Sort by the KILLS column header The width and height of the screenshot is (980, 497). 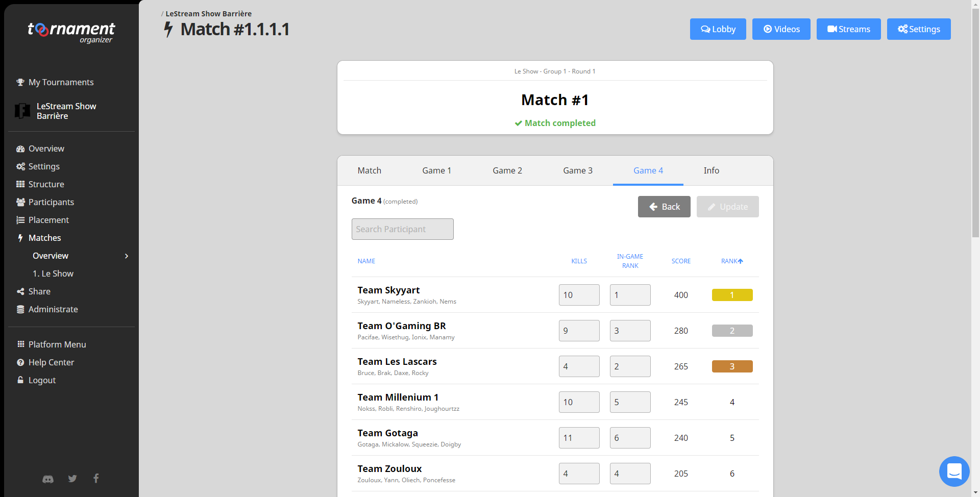click(579, 261)
